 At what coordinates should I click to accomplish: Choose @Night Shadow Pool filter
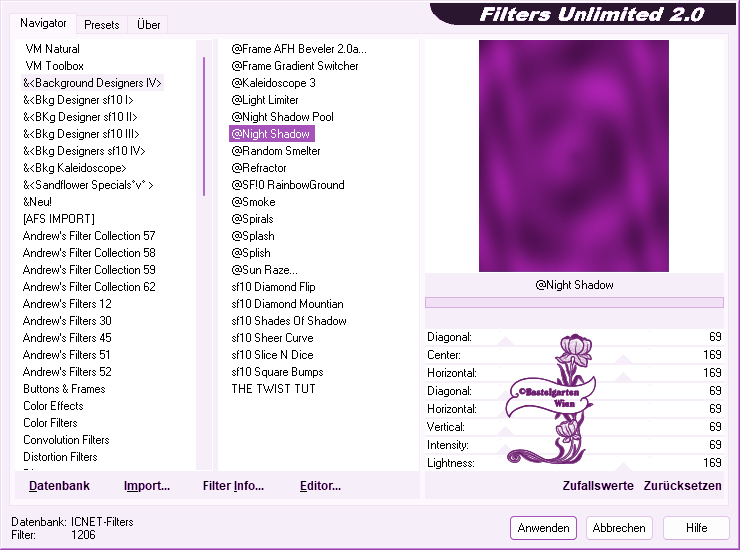pyautogui.click(x=282, y=117)
